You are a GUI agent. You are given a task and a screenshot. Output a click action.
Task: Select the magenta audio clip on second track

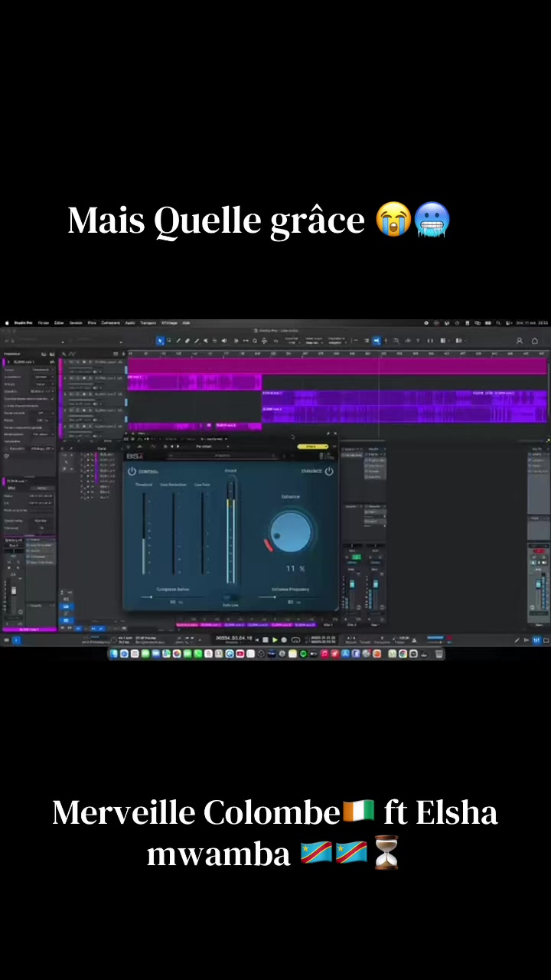194,381
